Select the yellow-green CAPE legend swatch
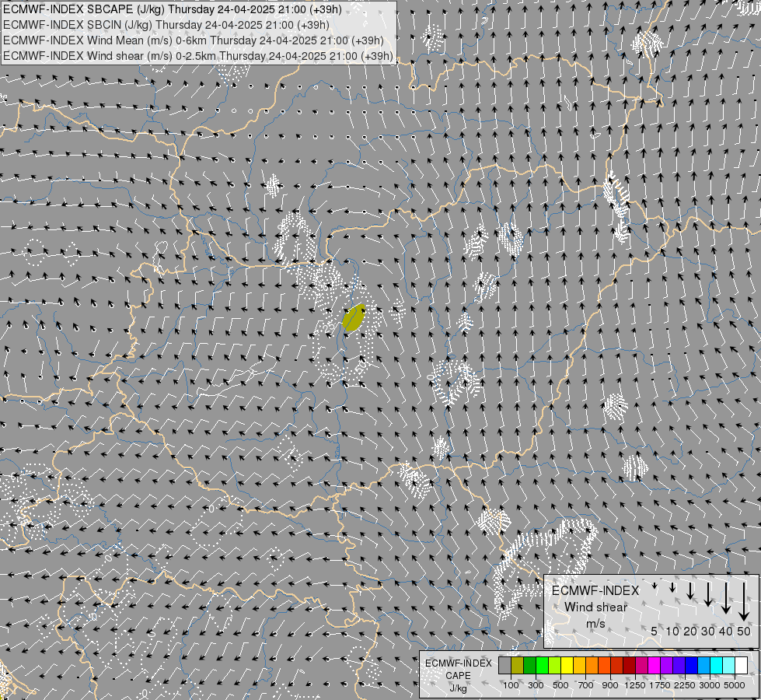Screen dimensions: 761x700 [x=555, y=666]
